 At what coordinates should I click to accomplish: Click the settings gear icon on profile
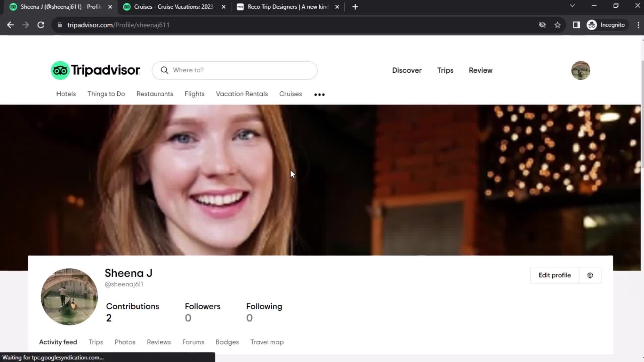590,275
